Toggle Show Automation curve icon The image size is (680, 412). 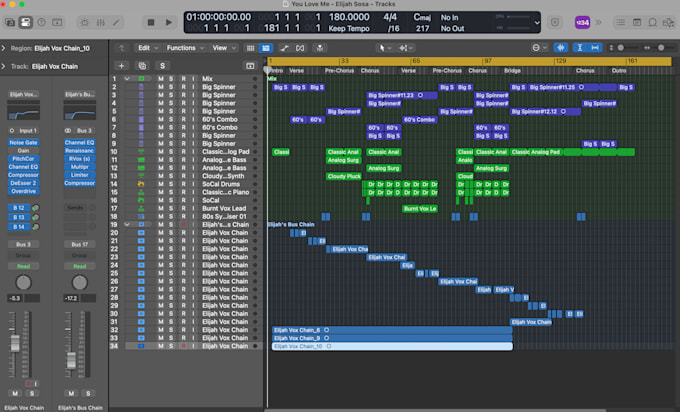[x=284, y=48]
